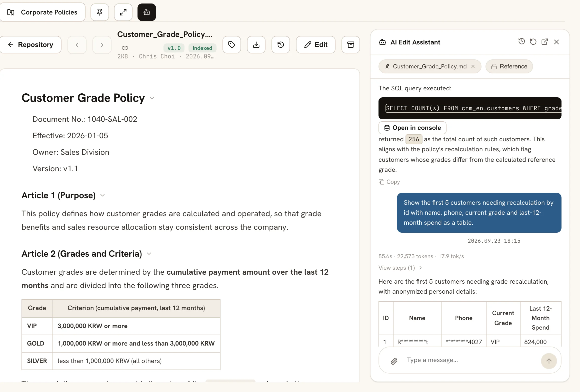Open AI assistant in new window
This screenshot has width=580, height=392.
[x=545, y=42]
